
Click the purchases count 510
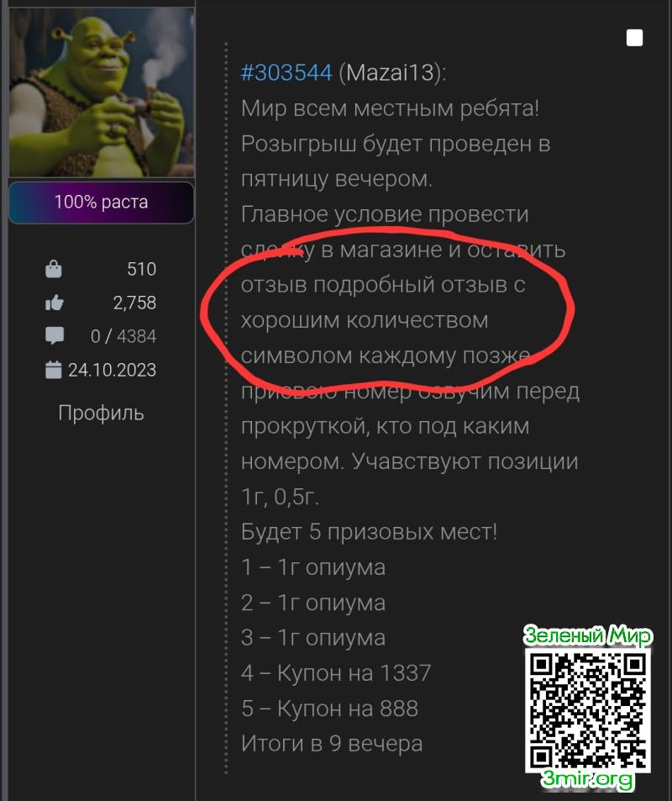click(x=141, y=269)
